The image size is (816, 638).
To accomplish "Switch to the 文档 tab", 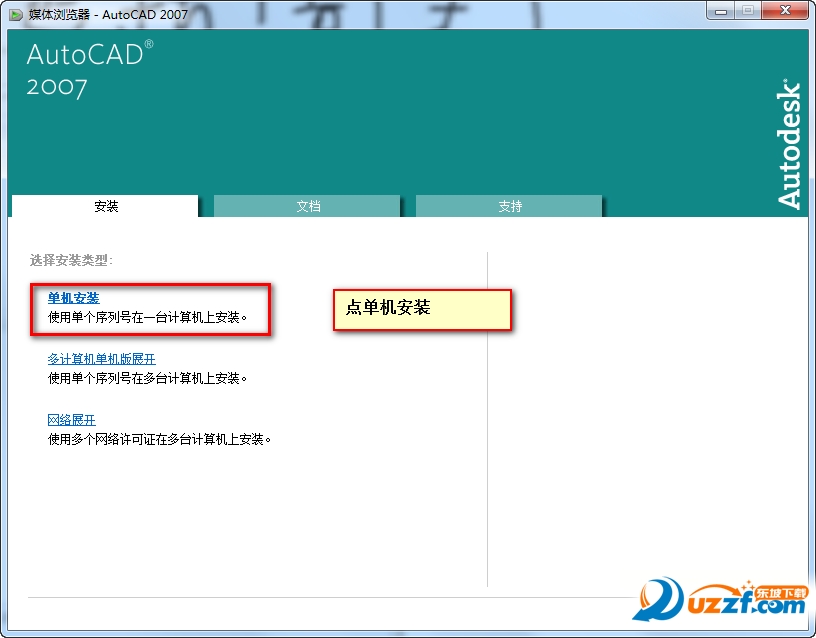I will pyautogui.click(x=307, y=206).
